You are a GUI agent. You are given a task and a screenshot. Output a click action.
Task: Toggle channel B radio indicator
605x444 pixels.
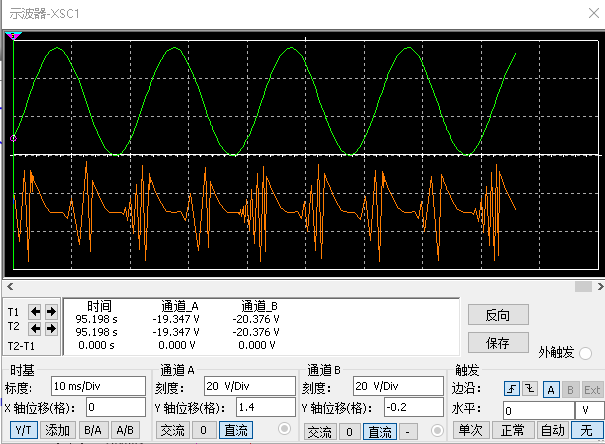pyautogui.click(x=437, y=430)
